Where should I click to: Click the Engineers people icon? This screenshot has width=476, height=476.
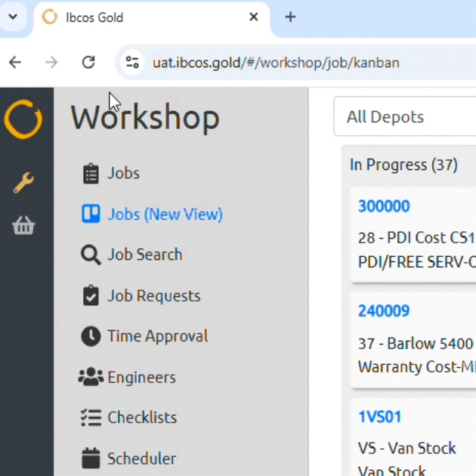(91, 377)
